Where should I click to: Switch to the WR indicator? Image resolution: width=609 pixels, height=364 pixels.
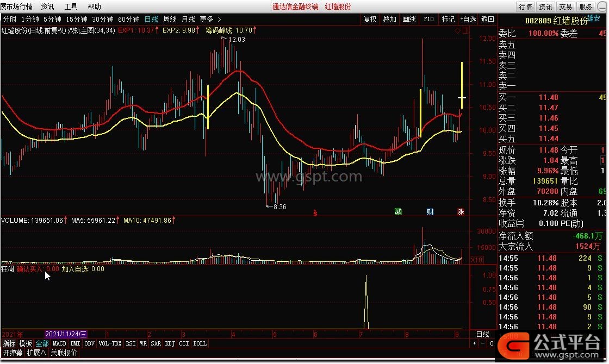pos(144,343)
